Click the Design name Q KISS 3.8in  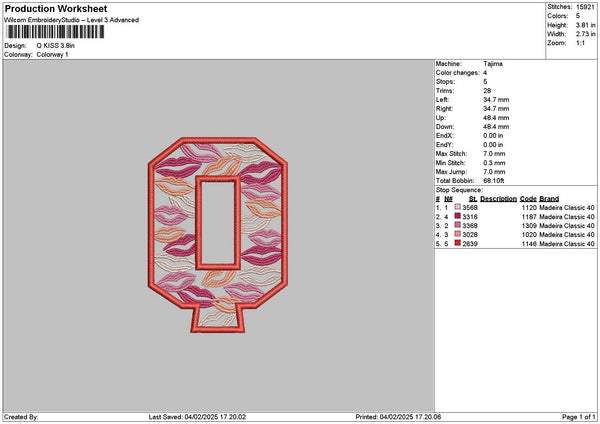[55, 46]
